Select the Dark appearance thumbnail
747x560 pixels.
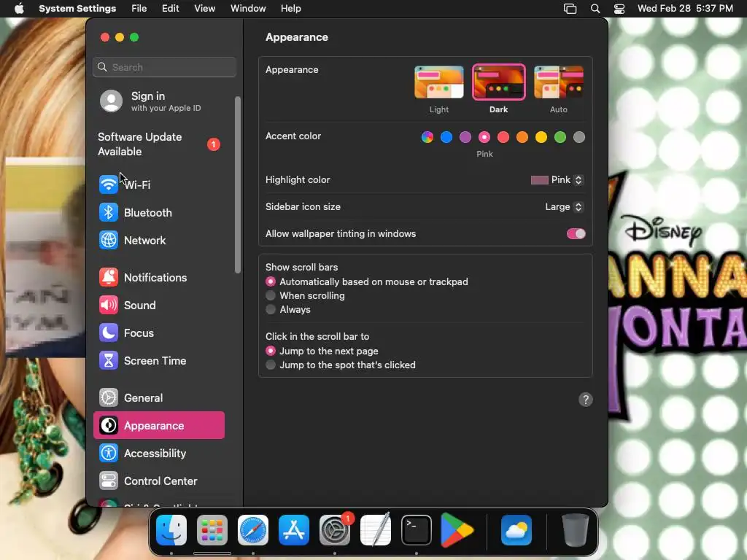(499, 82)
